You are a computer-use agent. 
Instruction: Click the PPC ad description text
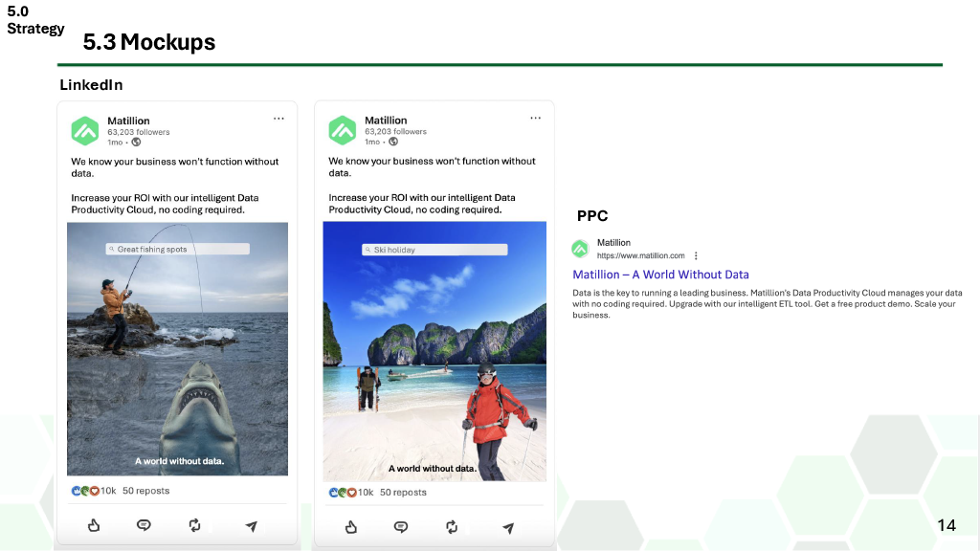(x=768, y=303)
